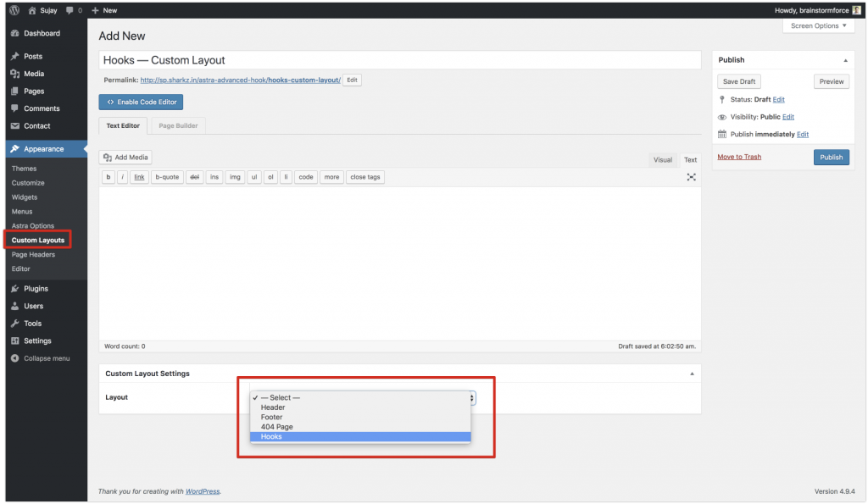The width and height of the screenshot is (868, 504).
Task: Collapse the Publish panel
Action: pyautogui.click(x=845, y=60)
